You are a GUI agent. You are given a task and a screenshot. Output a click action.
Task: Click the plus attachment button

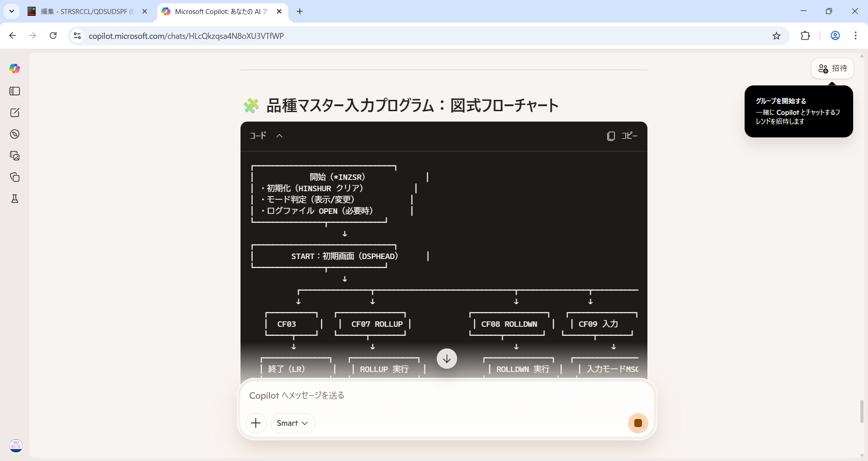point(256,423)
